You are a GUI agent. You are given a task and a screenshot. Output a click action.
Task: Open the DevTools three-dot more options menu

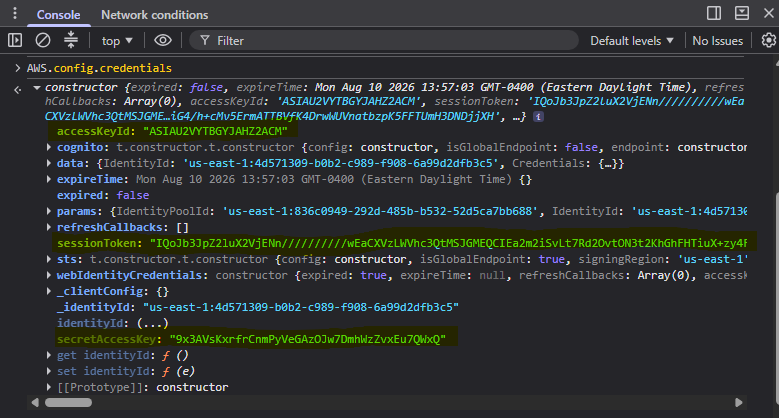coord(15,13)
